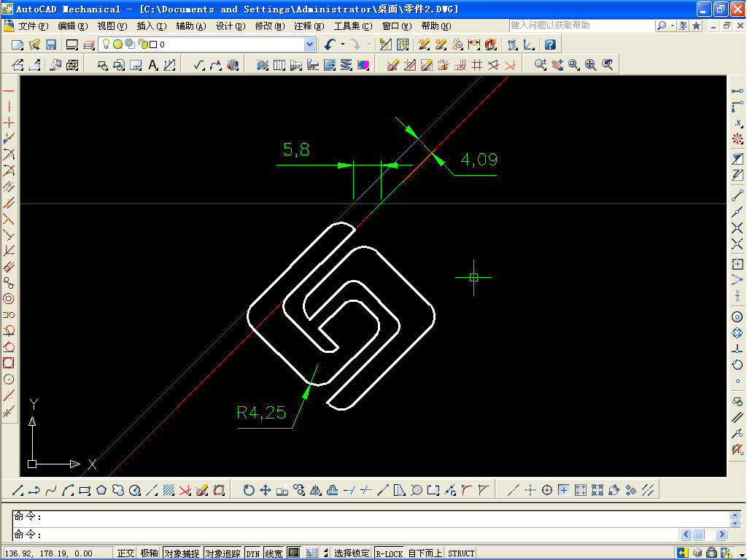The width and height of the screenshot is (747, 560).
Task: Select the square outline tool in left toolbar
Action: (9, 363)
